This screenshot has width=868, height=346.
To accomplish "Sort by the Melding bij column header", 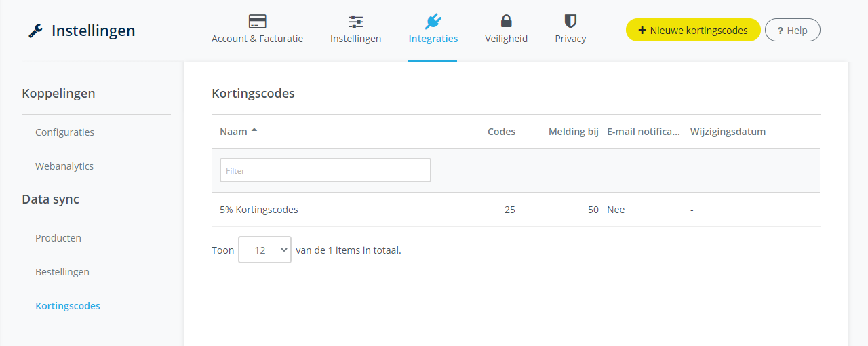I will (x=573, y=132).
